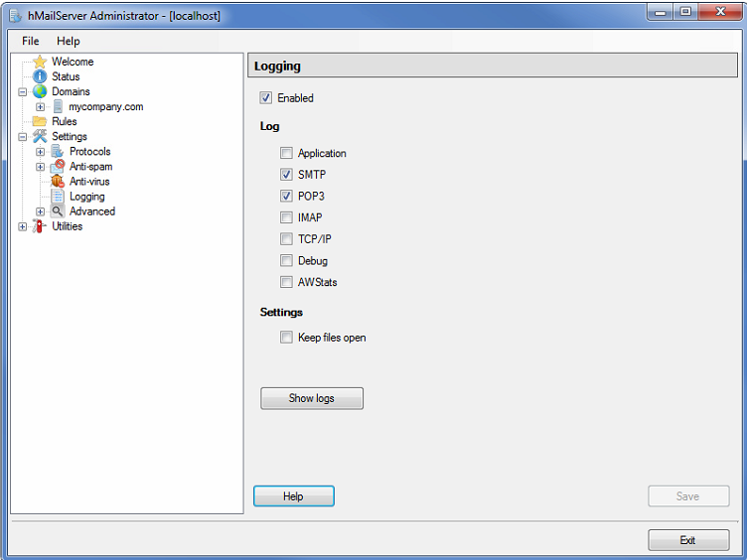Expand the Protocols tree node
This screenshot has width=747, height=560.
click(40, 152)
